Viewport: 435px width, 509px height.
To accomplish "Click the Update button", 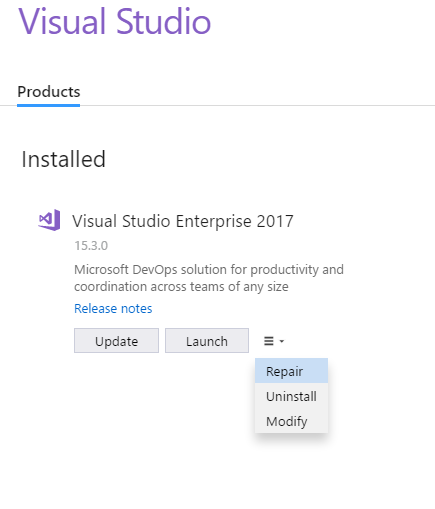I will 116,341.
